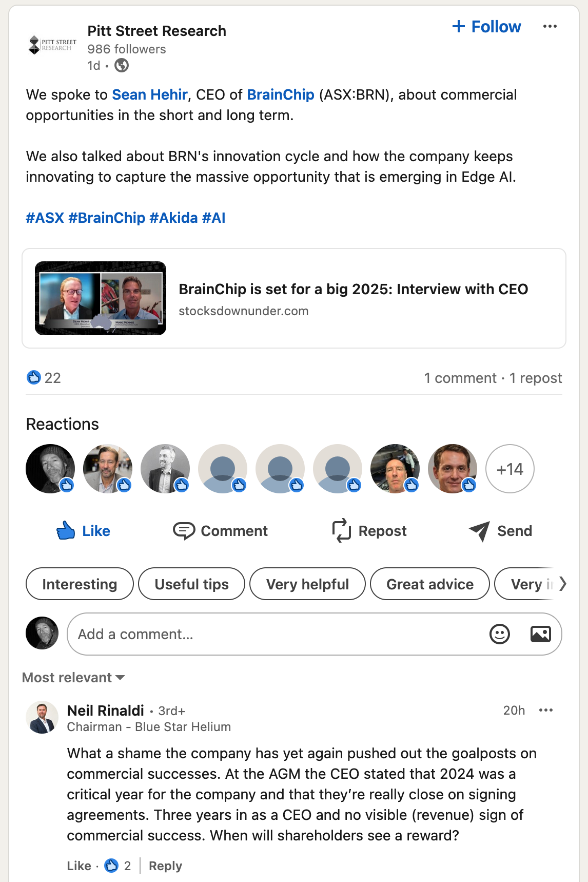Click the Comment speech bubble icon

click(184, 531)
